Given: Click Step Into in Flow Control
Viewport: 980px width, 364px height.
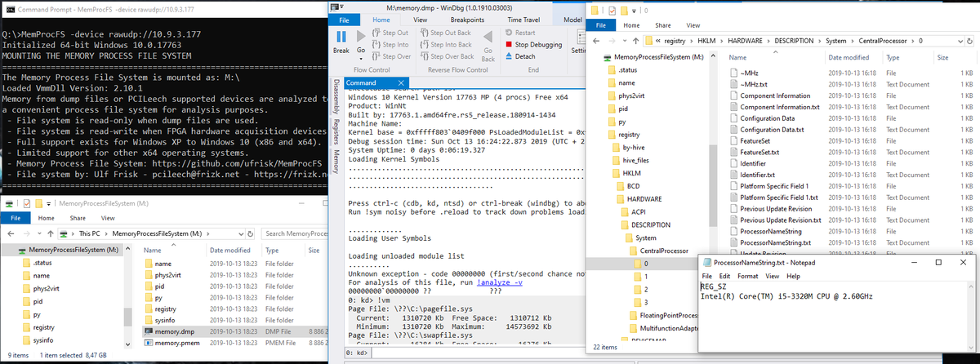Looking at the screenshot, I should tap(391, 44).
